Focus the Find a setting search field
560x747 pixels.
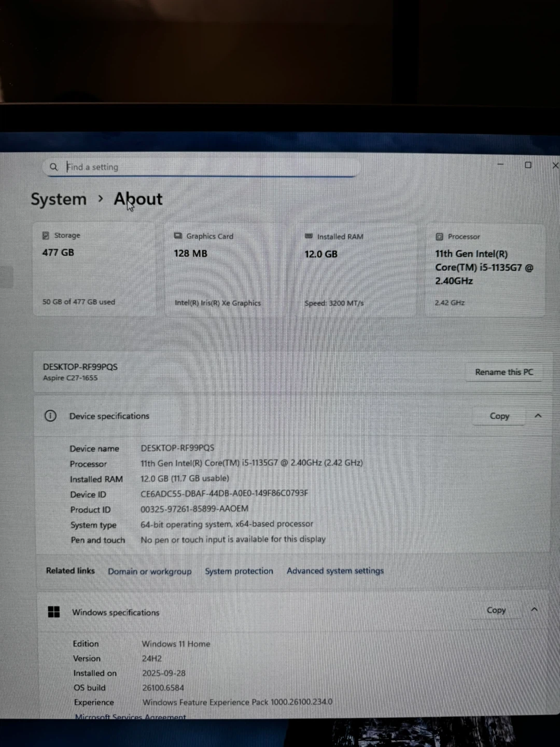[207, 167]
